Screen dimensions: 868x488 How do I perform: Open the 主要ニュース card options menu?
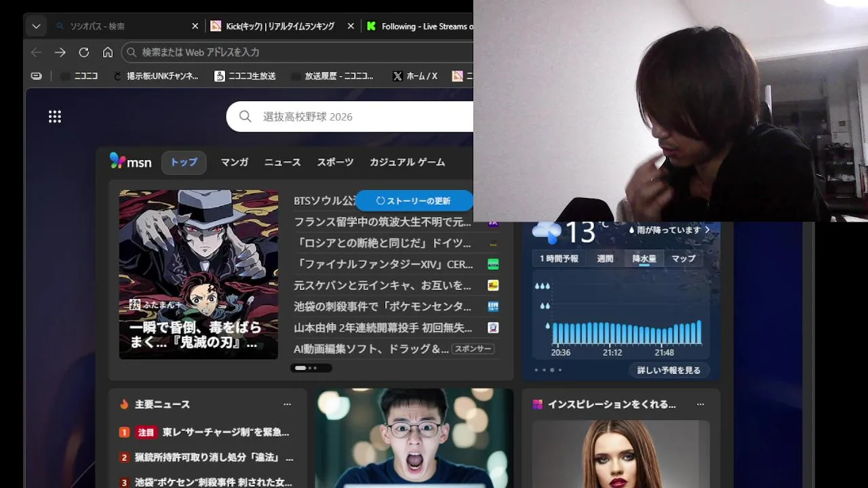click(x=288, y=404)
